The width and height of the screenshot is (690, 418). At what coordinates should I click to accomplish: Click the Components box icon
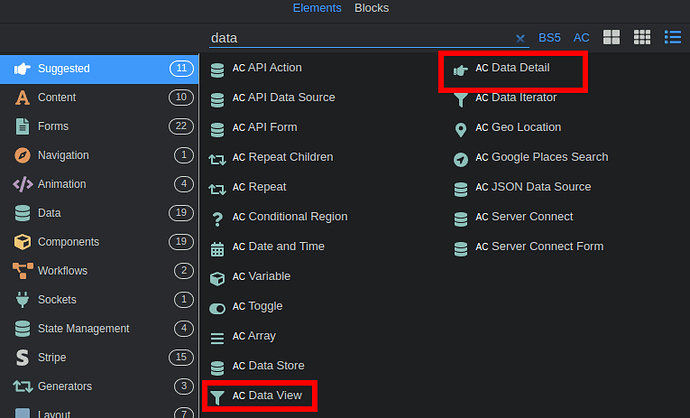click(22, 242)
